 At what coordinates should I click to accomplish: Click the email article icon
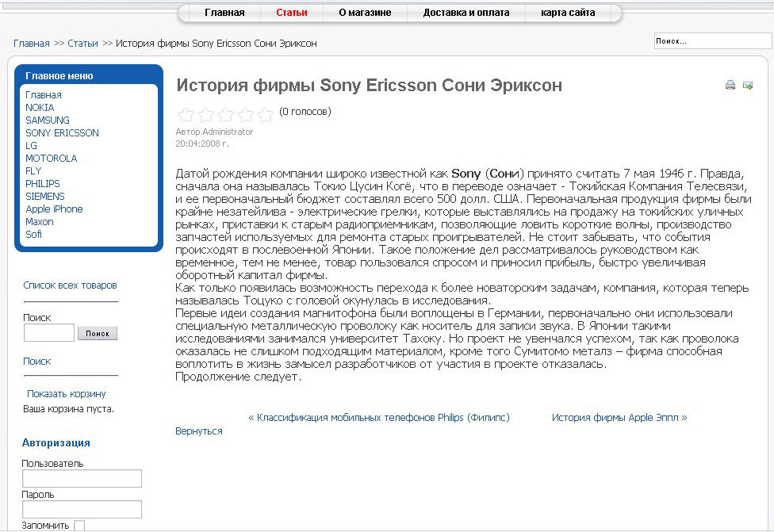(748, 86)
